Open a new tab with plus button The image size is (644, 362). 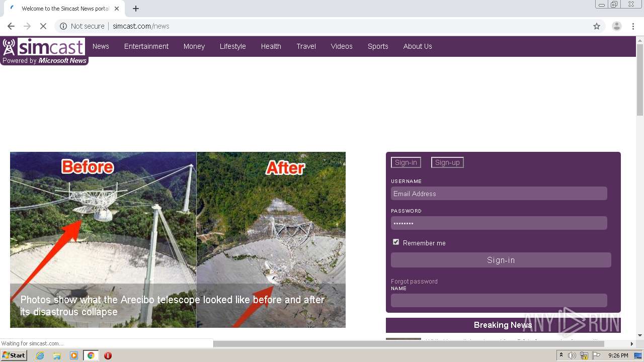click(x=136, y=9)
